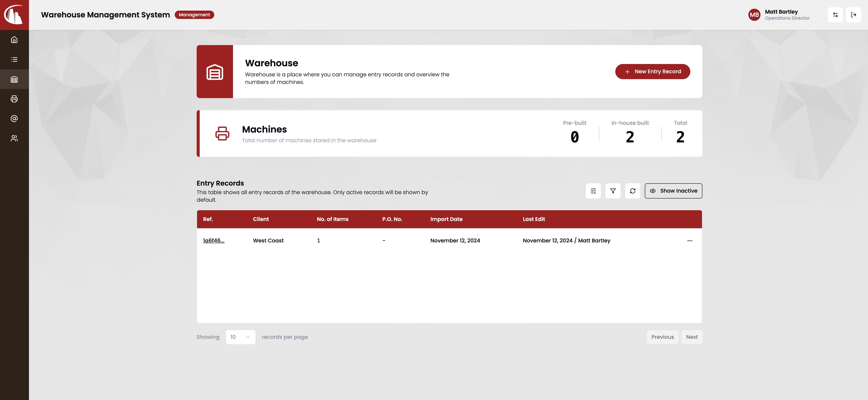Open the Users sidebar icon

click(x=14, y=138)
